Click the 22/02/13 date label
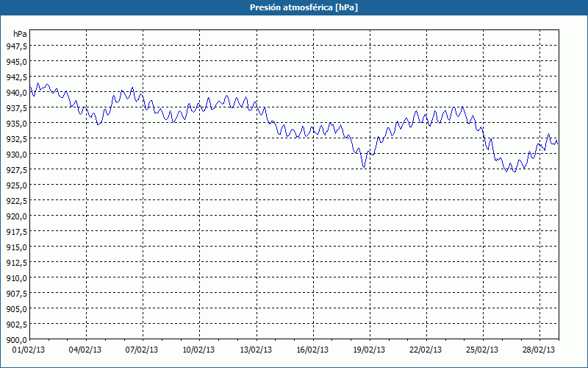Viewport: 588px width, 368px height. click(426, 350)
